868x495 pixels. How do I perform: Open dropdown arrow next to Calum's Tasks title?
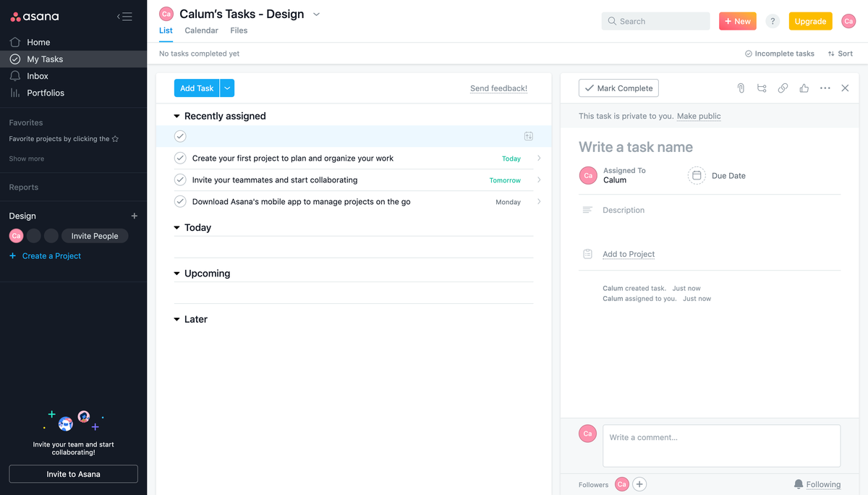click(316, 14)
